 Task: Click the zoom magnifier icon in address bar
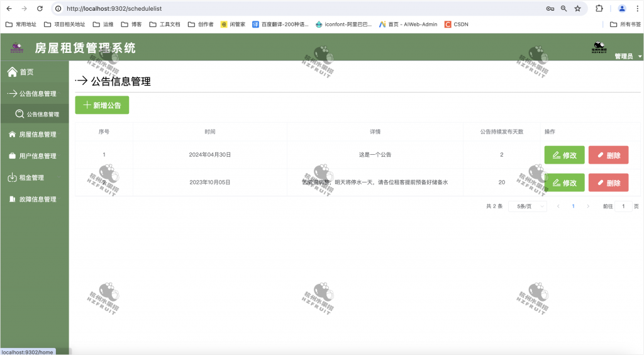coord(564,9)
